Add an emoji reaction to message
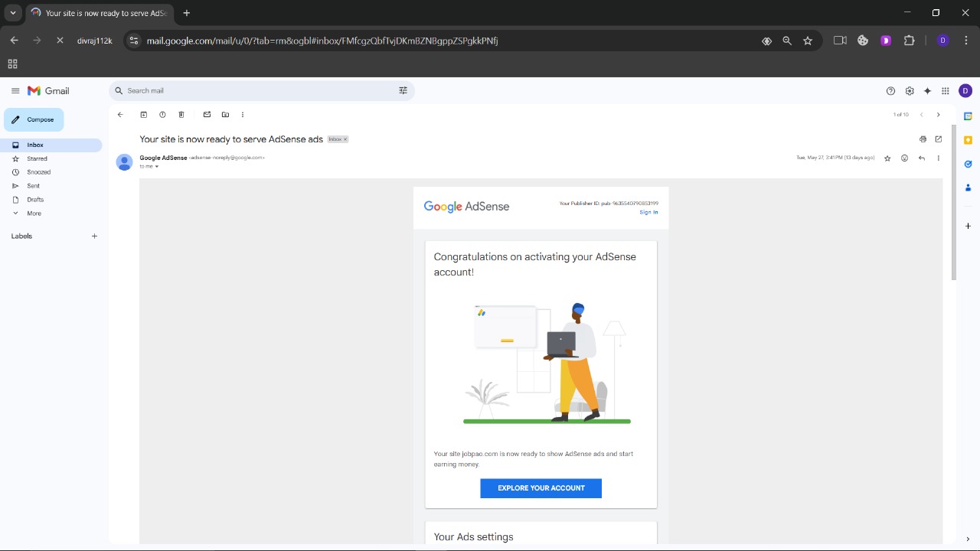The width and height of the screenshot is (980, 551). click(x=904, y=158)
